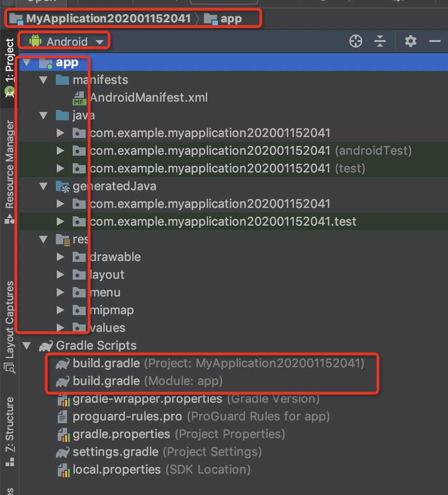Expand the drawable resource folder

(60, 257)
